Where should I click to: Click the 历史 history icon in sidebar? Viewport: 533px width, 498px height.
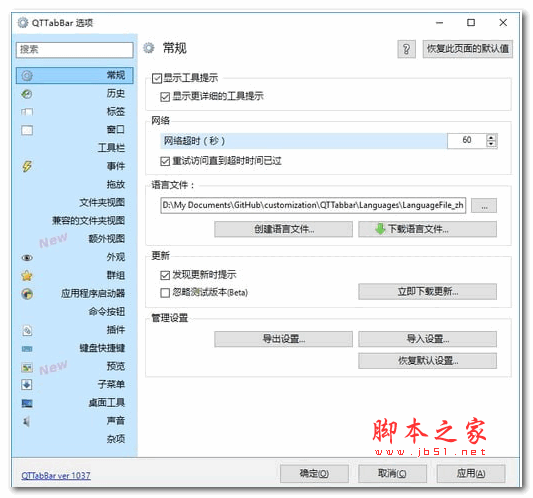[x=27, y=94]
